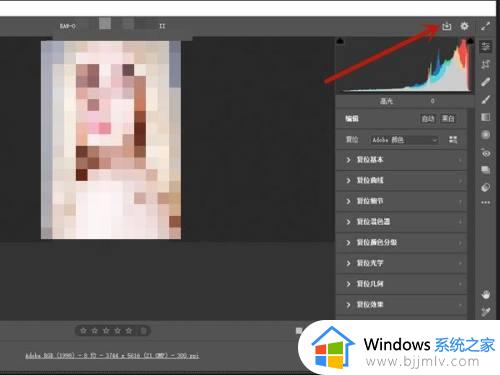Expand the 效果 (Effects) panel chevron
The width and height of the screenshot is (500, 375).
coord(348,305)
